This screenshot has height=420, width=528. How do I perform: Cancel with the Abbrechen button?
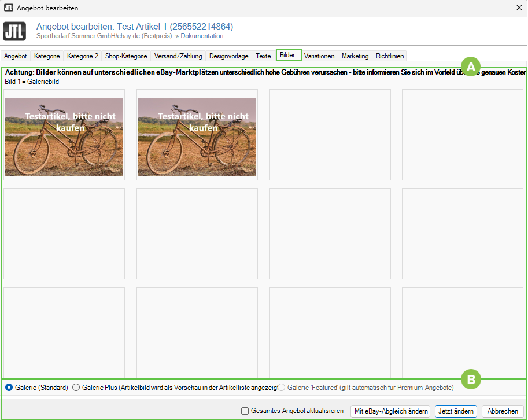[503, 411]
